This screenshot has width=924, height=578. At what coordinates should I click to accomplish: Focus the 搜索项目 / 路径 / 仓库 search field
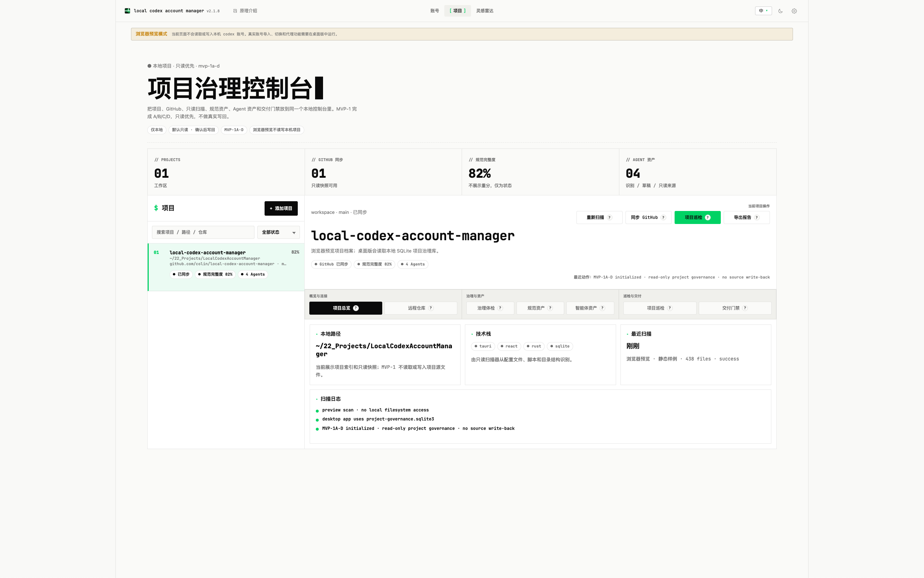pos(203,232)
